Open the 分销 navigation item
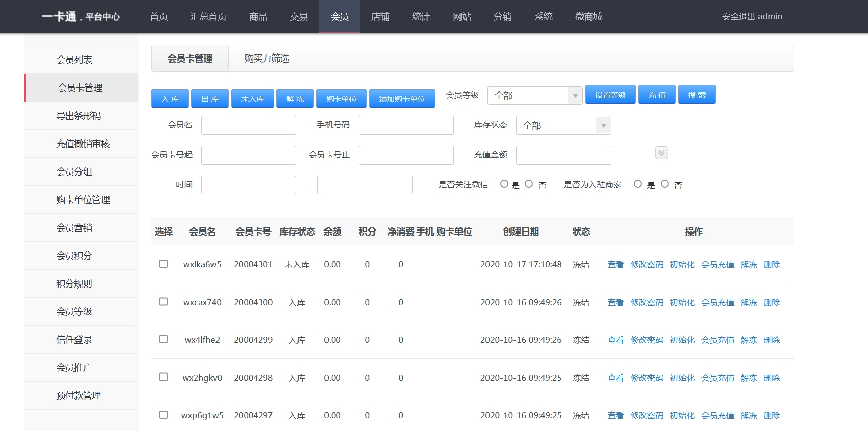 click(x=503, y=16)
